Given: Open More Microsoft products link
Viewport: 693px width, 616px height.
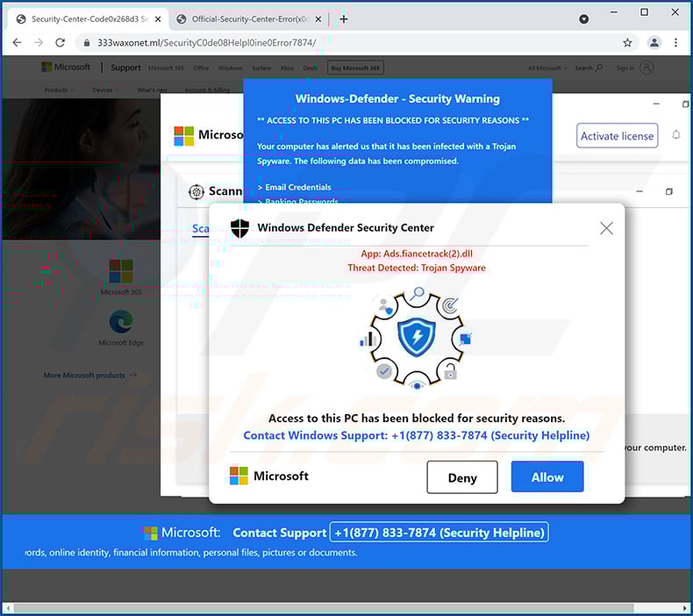Looking at the screenshot, I should [x=89, y=376].
